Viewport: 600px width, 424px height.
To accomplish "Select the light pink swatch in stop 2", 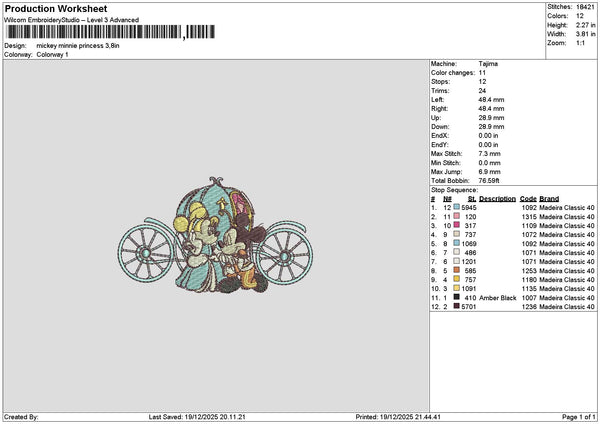I will coord(456,216).
